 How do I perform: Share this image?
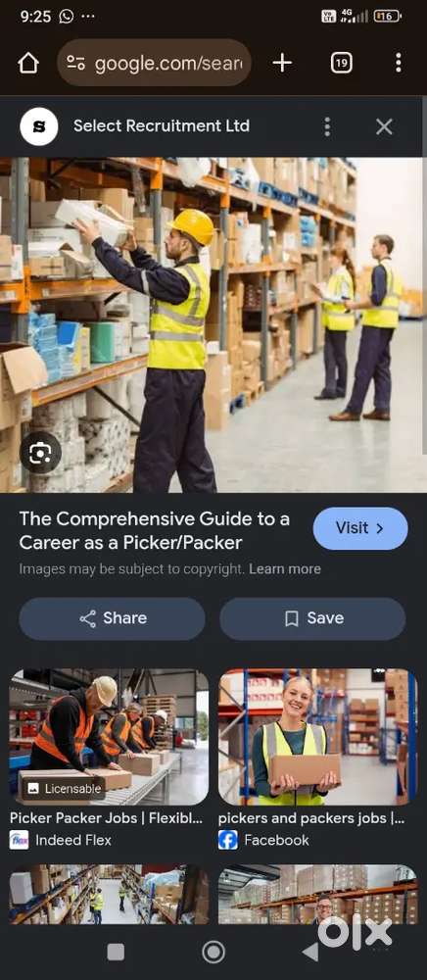point(112,618)
